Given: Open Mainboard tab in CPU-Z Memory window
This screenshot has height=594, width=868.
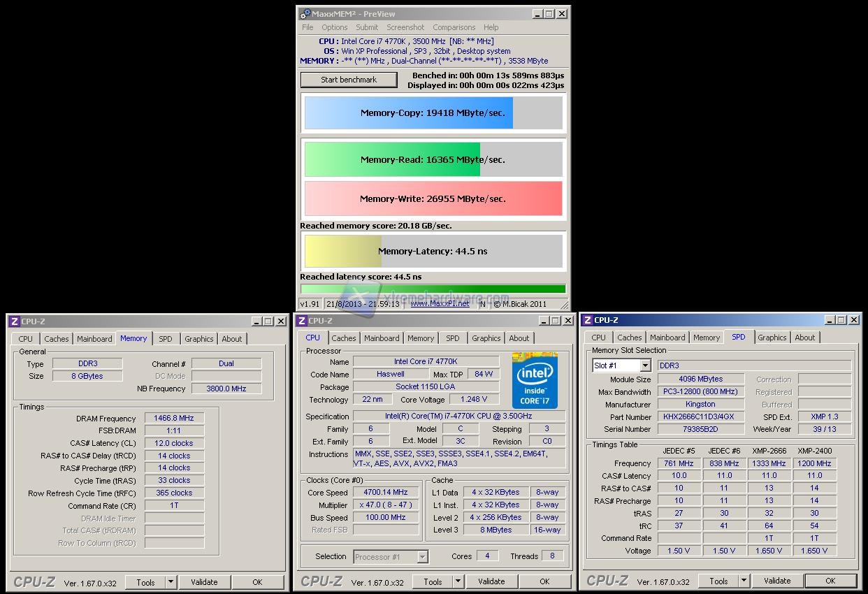Looking at the screenshot, I should 94,339.
